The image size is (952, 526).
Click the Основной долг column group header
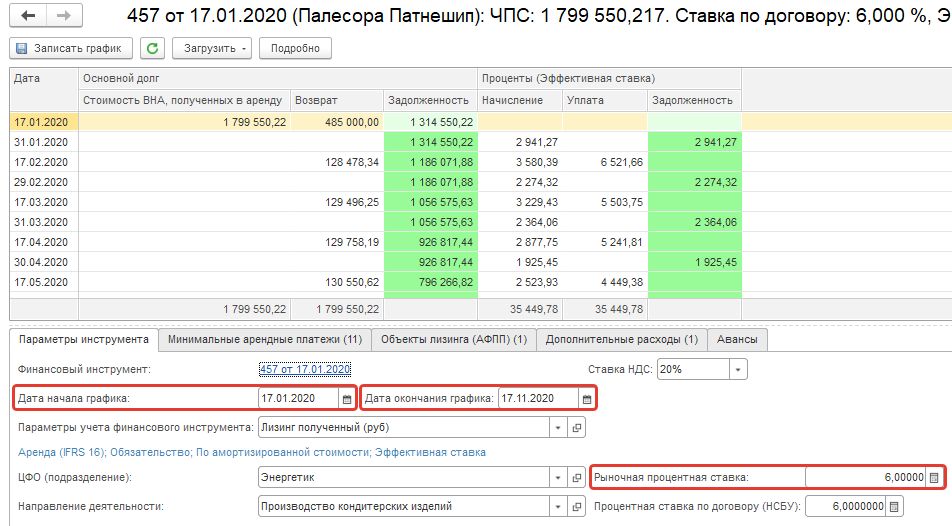(277, 78)
